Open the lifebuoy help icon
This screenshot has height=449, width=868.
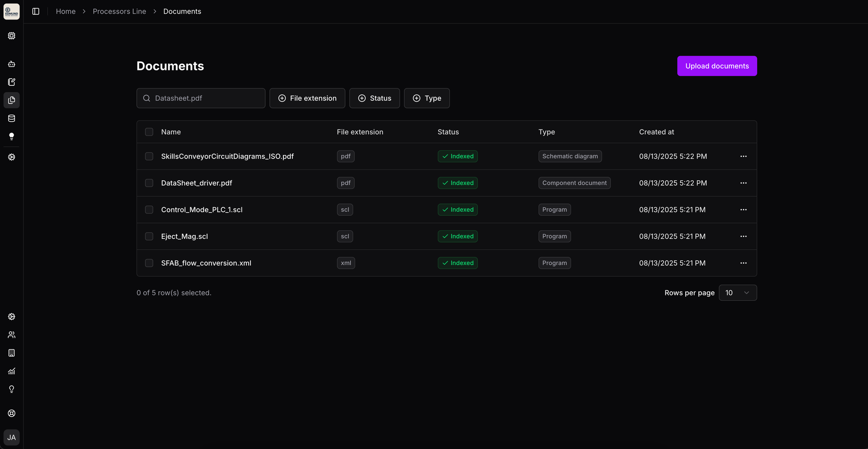[12, 413]
